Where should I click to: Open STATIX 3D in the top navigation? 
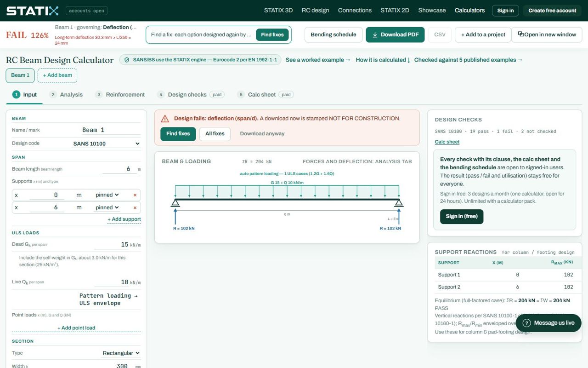(x=278, y=10)
